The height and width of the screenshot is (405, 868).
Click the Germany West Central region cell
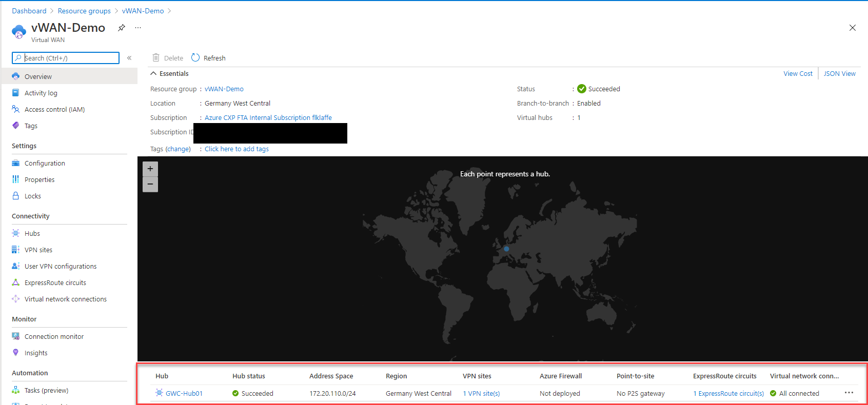(x=419, y=393)
